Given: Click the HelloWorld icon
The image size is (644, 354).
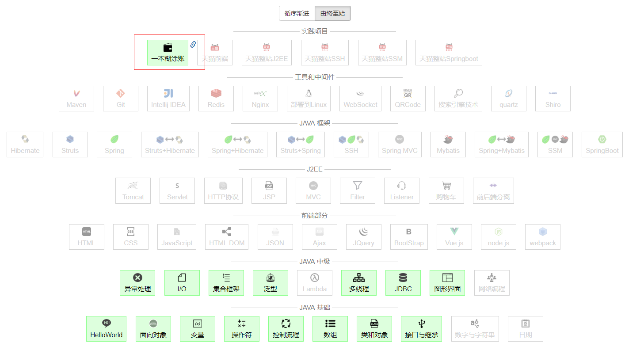Looking at the screenshot, I should [x=106, y=329].
